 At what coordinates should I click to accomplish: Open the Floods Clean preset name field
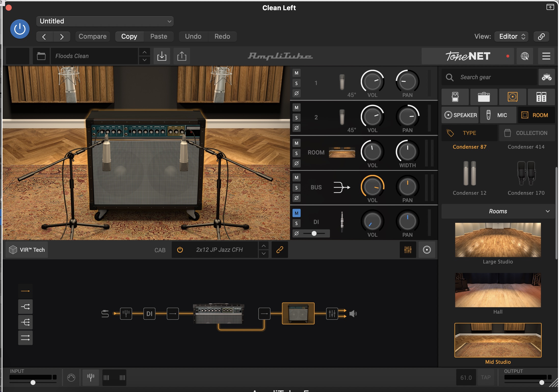[94, 56]
